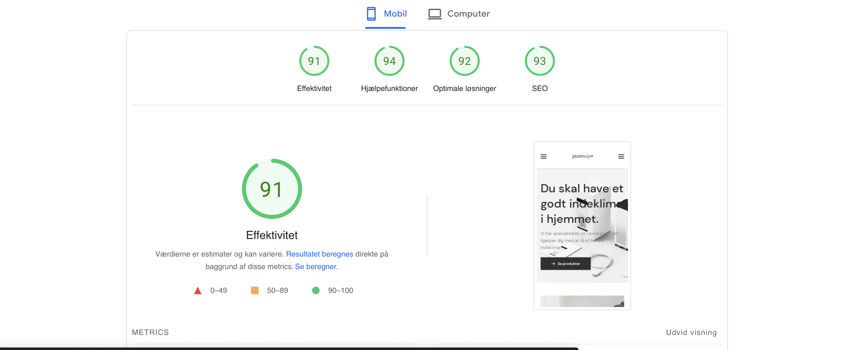
Task: Click the 91 Effektivitet score gauge
Action: click(x=314, y=61)
